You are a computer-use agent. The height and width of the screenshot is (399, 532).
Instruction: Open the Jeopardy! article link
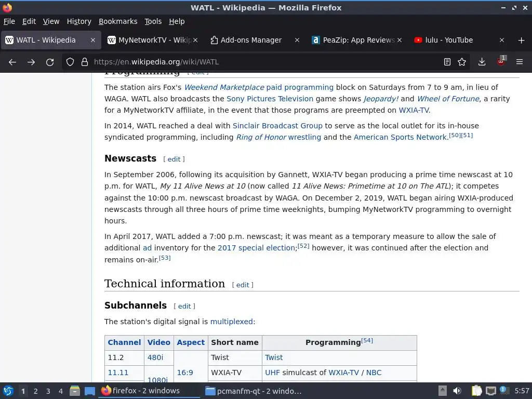pos(381,99)
